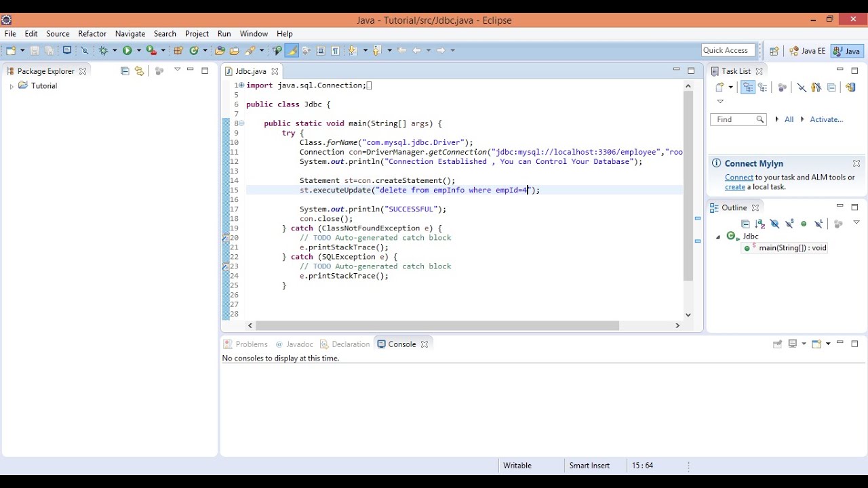Click the Open Perspective icon
Image resolution: width=868 pixels, height=488 pixels.
point(774,51)
